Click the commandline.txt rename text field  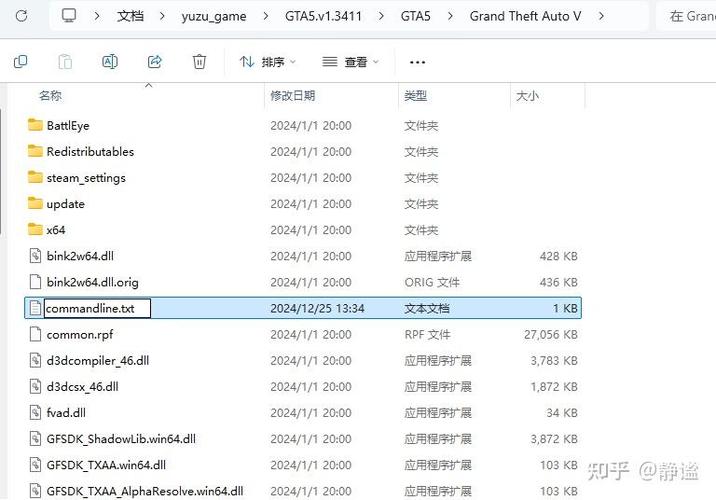(x=97, y=309)
